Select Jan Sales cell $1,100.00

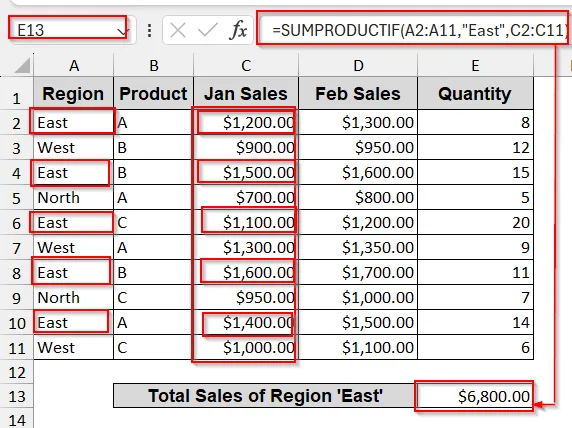click(246, 222)
